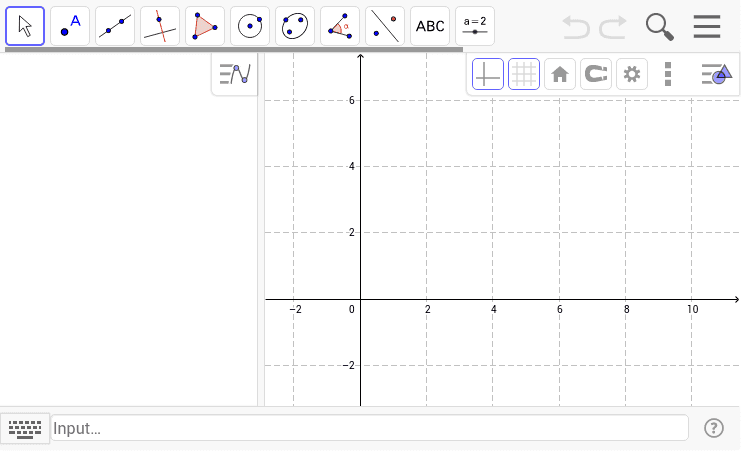Open input help question mark
Screen dimensions: 741x451
click(x=714, y=428)
